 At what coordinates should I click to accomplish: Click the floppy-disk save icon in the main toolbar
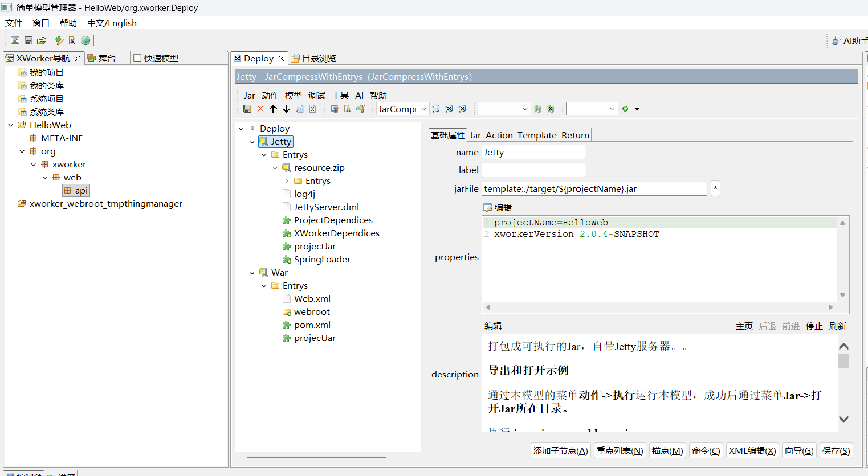coord(28,40)
